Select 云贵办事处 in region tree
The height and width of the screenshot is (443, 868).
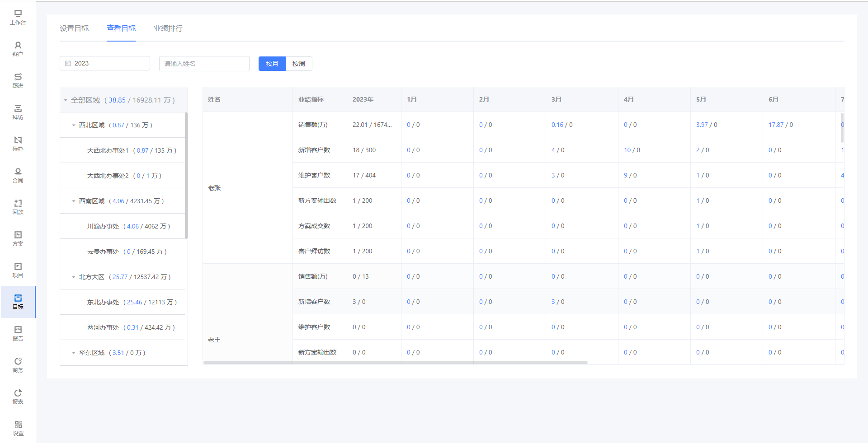click(123, 252)
